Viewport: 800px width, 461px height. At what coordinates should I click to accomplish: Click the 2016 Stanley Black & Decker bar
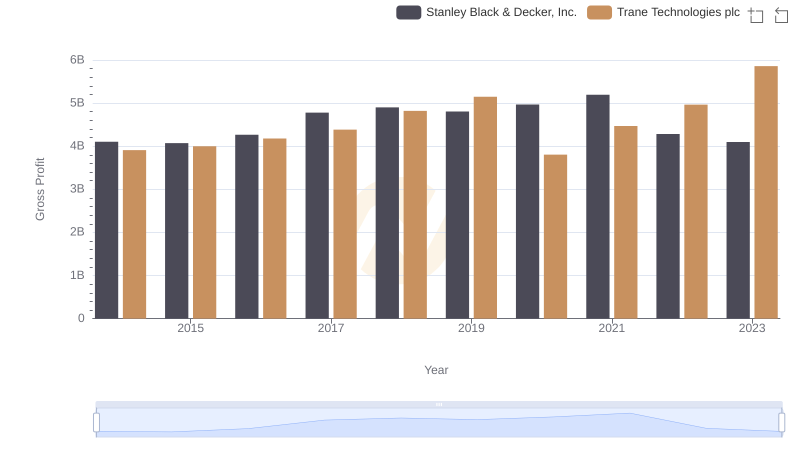(247, 227)
